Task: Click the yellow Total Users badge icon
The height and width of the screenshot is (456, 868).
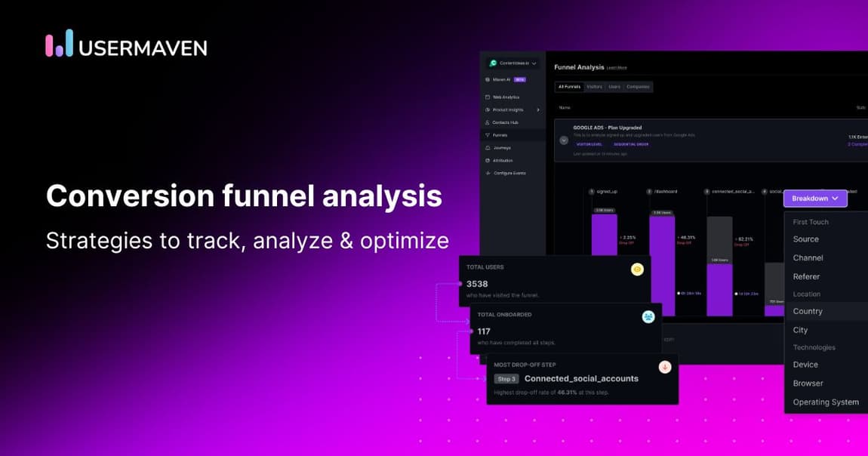Action: (x=636, y=269)
